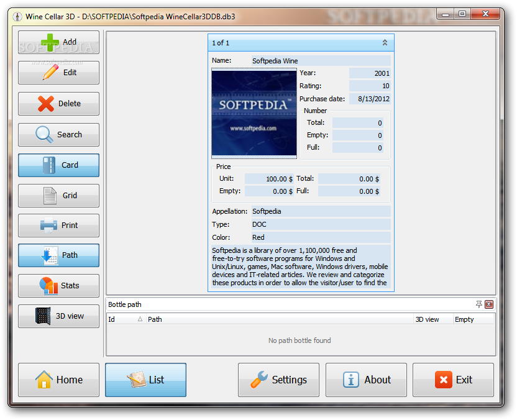Open the Settings wrench button
The height and width of the screenshot is (420, 517).
tap(278, 380)
